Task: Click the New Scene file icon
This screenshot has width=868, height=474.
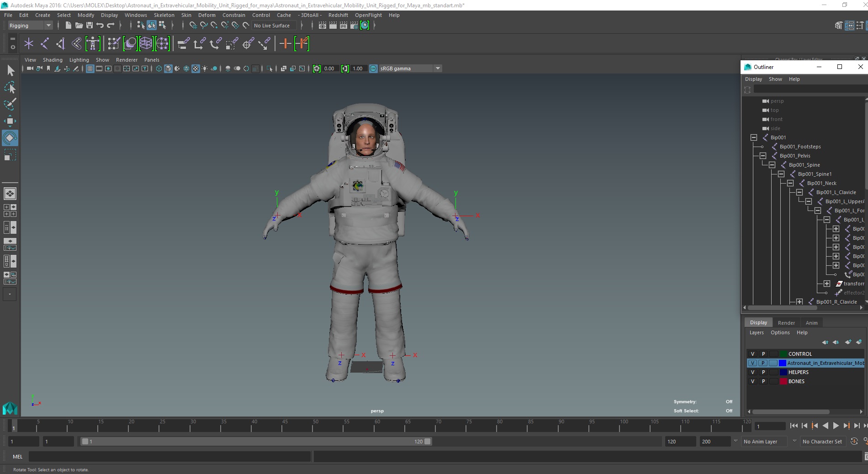Action: [68, 26]
